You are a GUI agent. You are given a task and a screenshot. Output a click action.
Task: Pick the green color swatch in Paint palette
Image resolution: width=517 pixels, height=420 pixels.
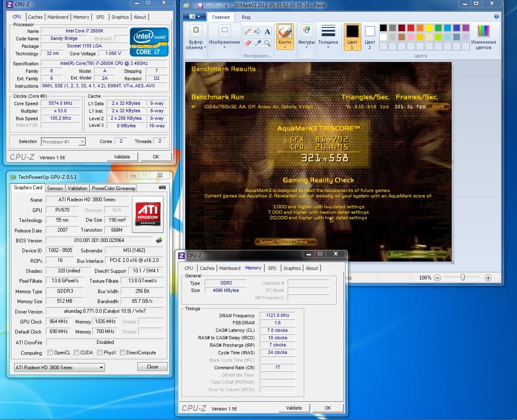pos(438,28)
